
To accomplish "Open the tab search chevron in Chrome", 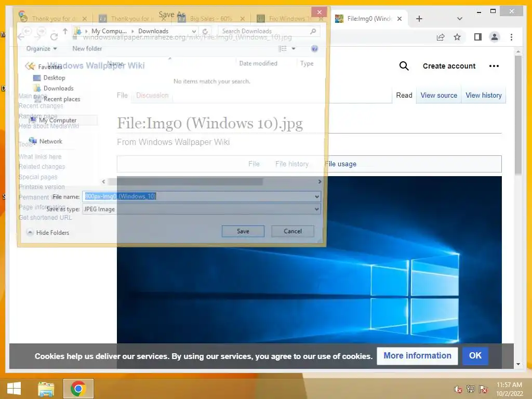I will (x=460, y=19).
